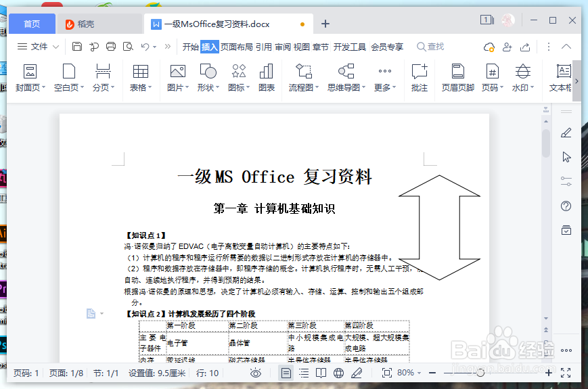Screen dimensions: 588x389
Task: Click the vertical scrollbar thumb
Action: (x=546, y=143)
